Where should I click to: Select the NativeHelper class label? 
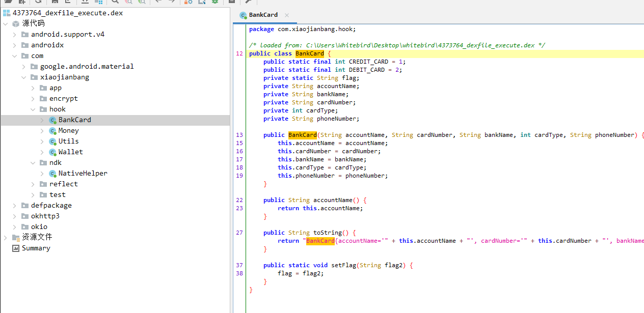pyautogui.click(x=83, y=174)
